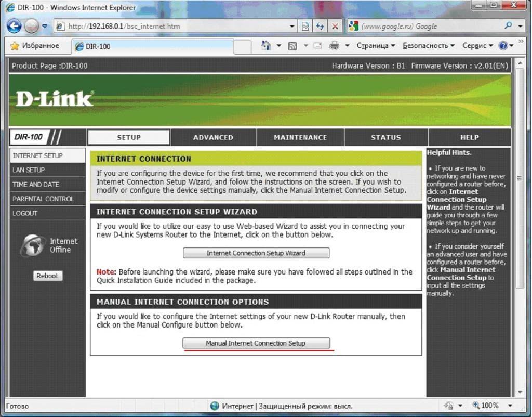Click the Internet Explorer title bar icon
This screenshot has width=532, height=417.
tap(9, 7)
